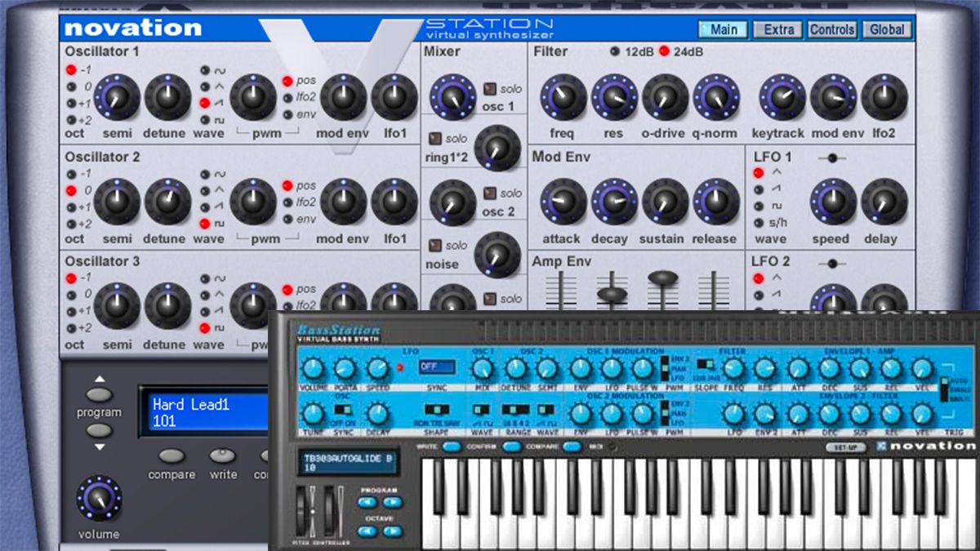Image resolution: width=980 pixels, height=551 pixels.
Task: Click BassStation OCTAVE down arrow
Action: [x=367, y=531]
